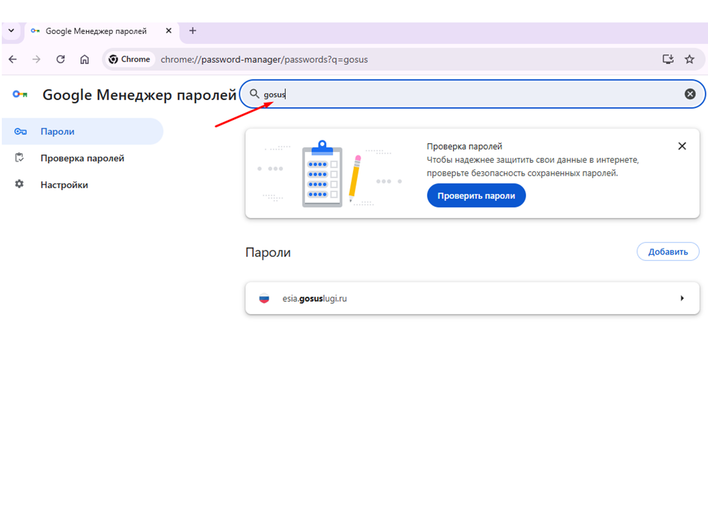Open the Проверка паролей sidebar section
The height and width of the screenshot is (531, 708).
coord(82,158)
